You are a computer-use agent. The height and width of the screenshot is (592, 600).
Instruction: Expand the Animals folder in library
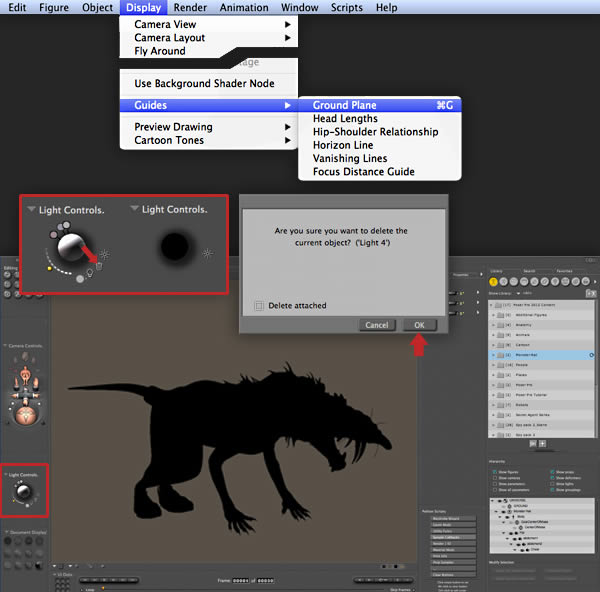pyautogui.click(x=493, y=335)
